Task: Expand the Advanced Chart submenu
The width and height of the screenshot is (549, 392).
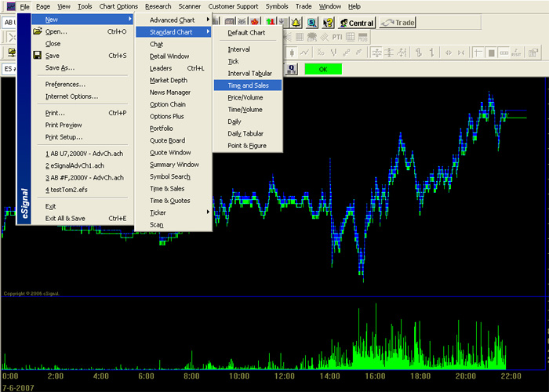Action: click(173, 20)
